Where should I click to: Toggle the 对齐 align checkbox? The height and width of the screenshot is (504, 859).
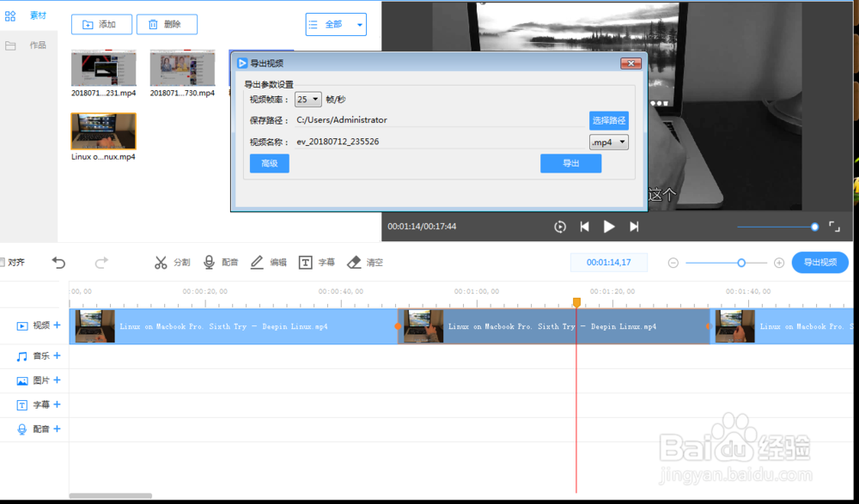pyautogui.click(x=3, y=263)
